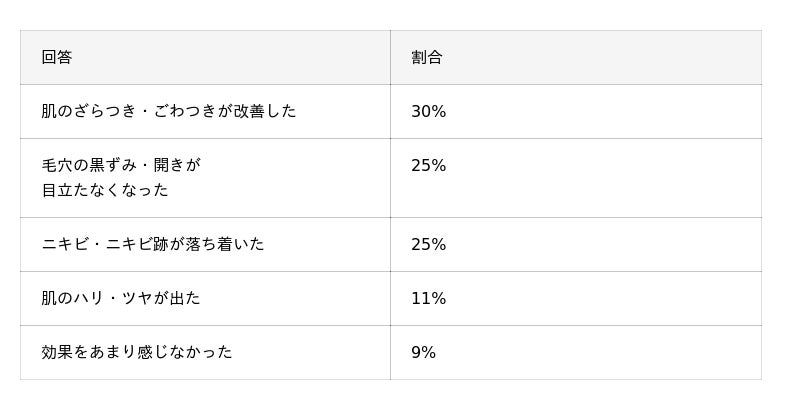The height and width of the screenshot is (410, 800).
Task: Click the 11% value cell
Action: (x=428, y=299)
